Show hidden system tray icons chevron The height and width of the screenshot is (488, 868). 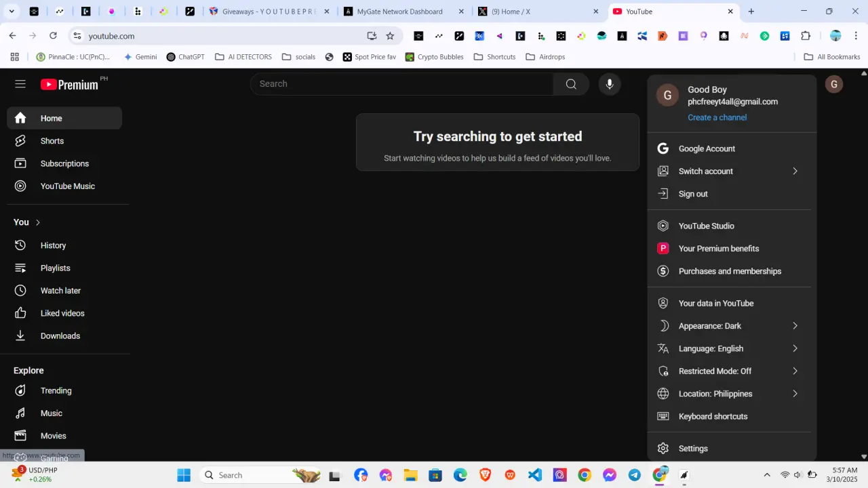click(767, 475)
